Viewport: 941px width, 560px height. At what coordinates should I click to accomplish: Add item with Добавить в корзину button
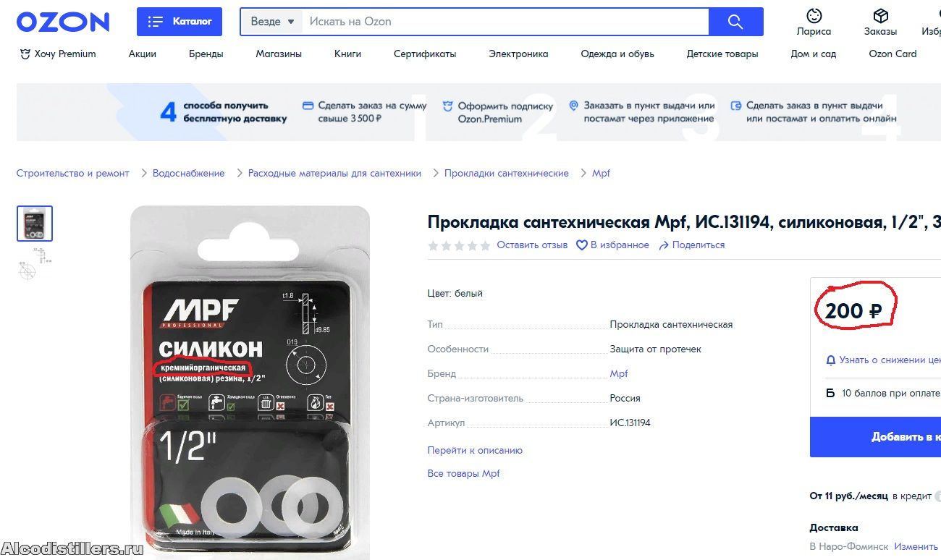[x=875, y=437]
